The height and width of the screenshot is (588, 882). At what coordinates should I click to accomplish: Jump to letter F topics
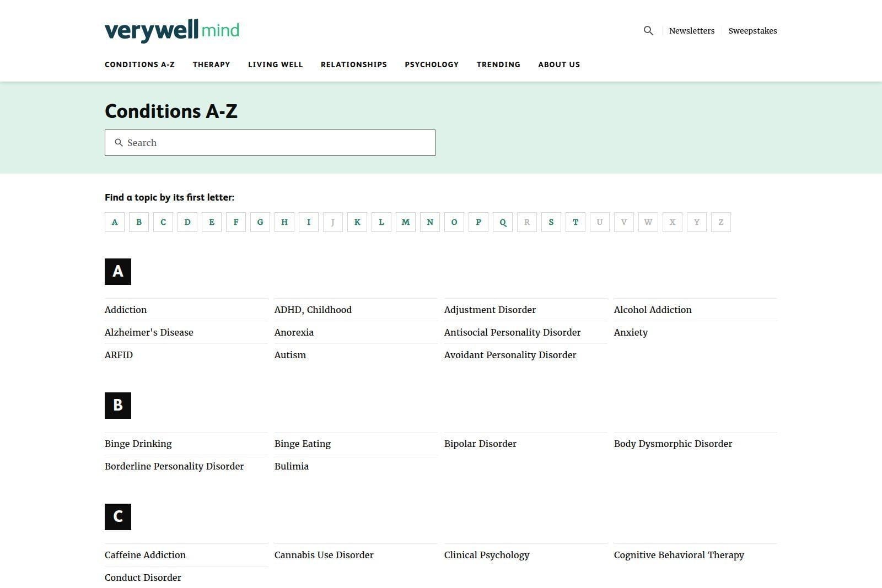click(x=236, y=222)
